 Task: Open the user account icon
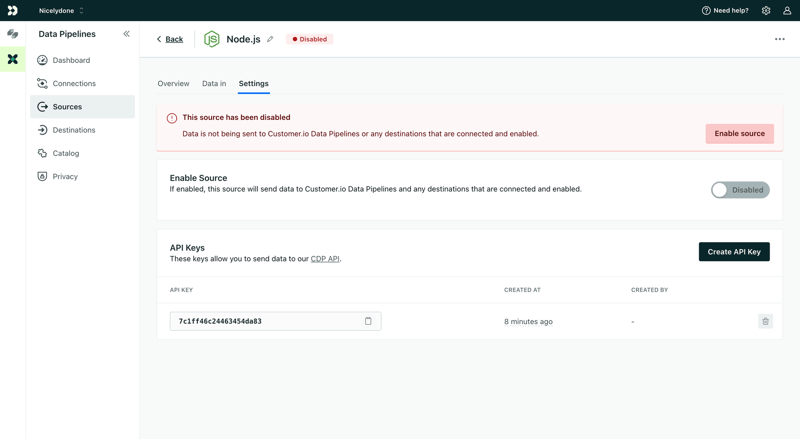coord(787,10)
